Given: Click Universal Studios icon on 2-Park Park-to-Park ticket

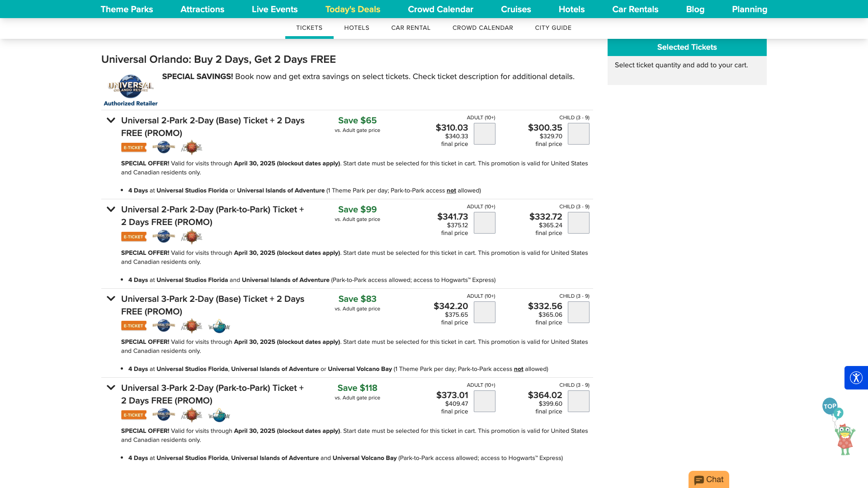Looking at the screenshot, I should click(164, 236).
